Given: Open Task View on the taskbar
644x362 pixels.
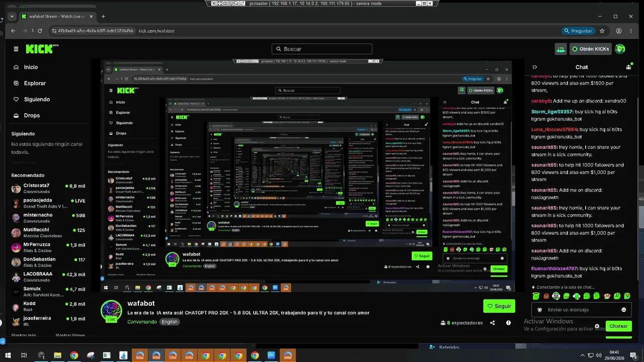Looking at the screenshot, I should 24,355.
